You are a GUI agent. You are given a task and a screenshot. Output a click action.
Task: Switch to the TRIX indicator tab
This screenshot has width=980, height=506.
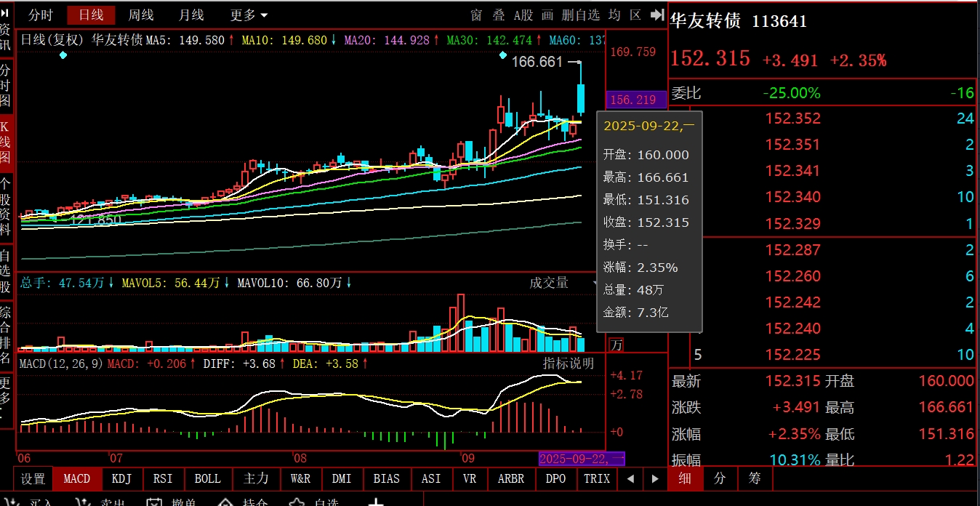tap(597, 478)
